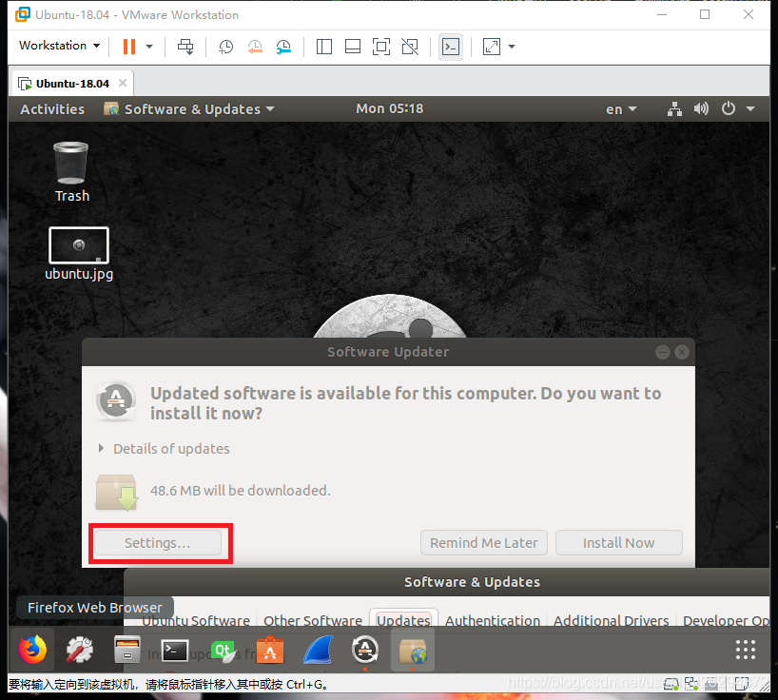
Task: Launch Firefox from the dock
Action: [x=32, y=650]
